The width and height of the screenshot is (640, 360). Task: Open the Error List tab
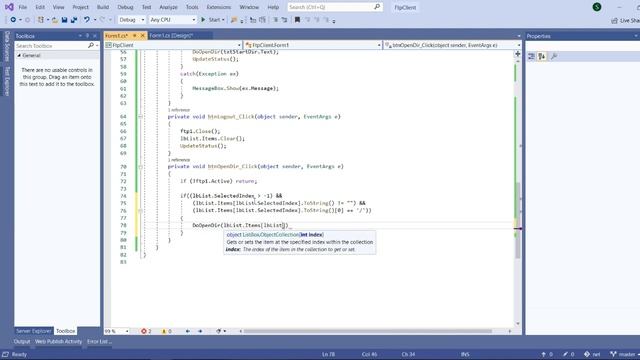98,342
